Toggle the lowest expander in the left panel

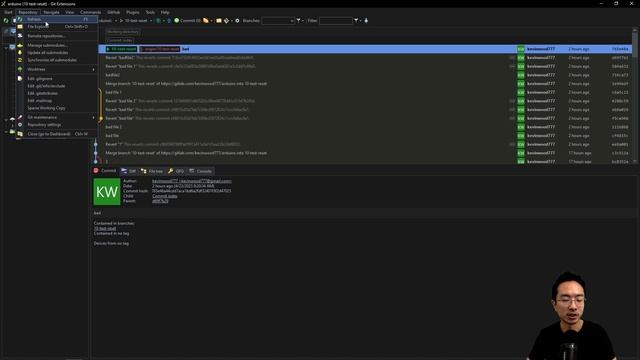coord(6,131)
